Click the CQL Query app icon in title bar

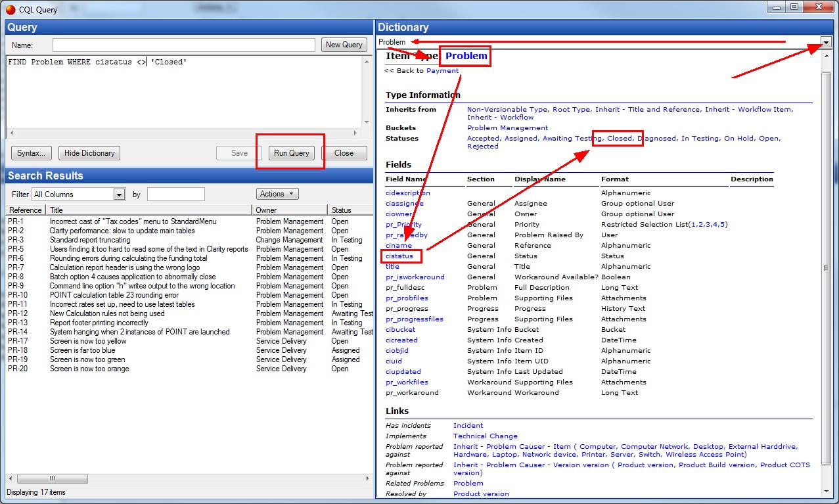point(11,9)
